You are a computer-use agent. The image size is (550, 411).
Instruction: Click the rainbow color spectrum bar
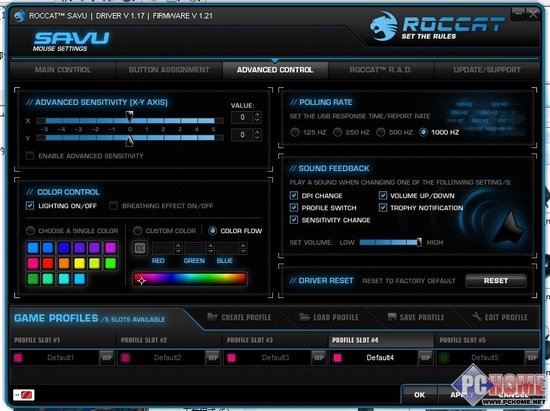point(190,279)
